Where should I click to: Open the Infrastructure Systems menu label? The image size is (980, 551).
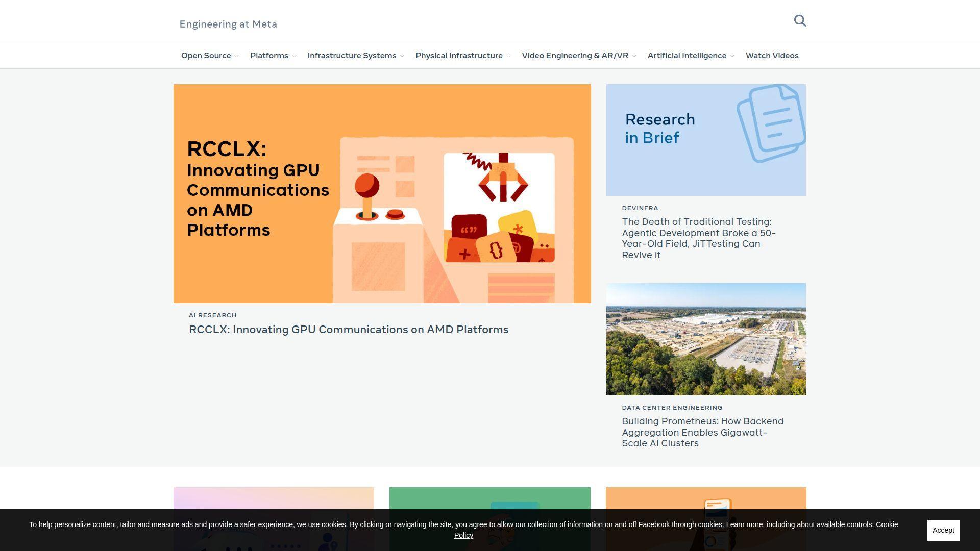tap(352, 56)
